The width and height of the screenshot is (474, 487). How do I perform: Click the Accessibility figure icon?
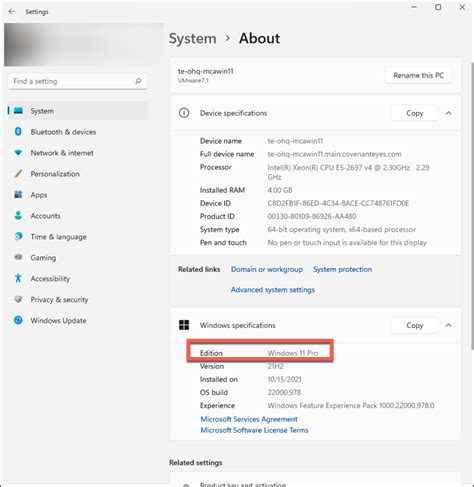[x=18, y=278]
